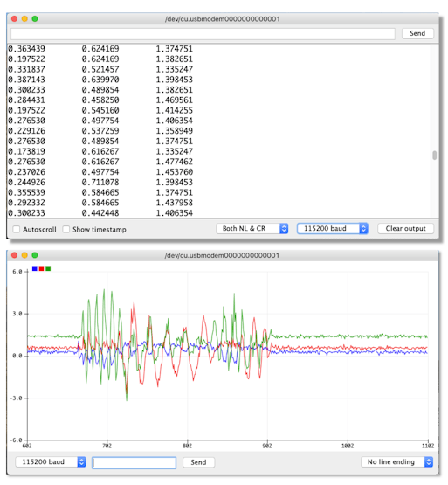
Task: Click the 1002 x-axis label in plotter
Action: 348,446
